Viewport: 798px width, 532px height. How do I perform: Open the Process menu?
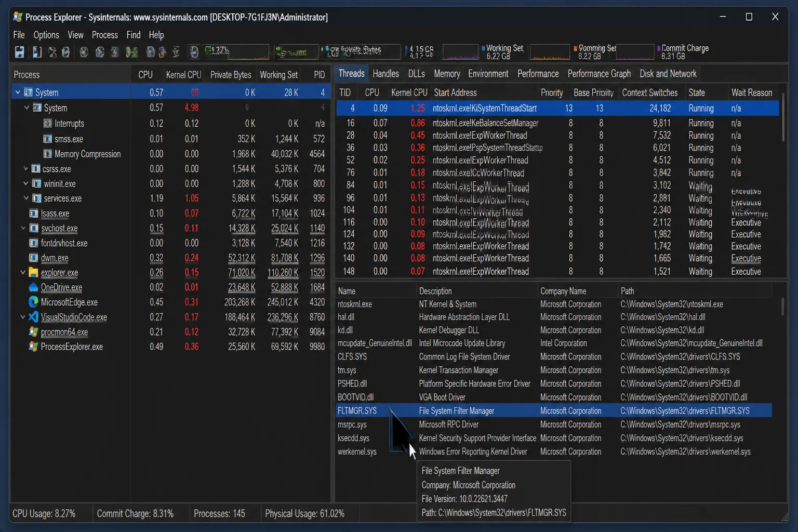(x=105, y=35)
